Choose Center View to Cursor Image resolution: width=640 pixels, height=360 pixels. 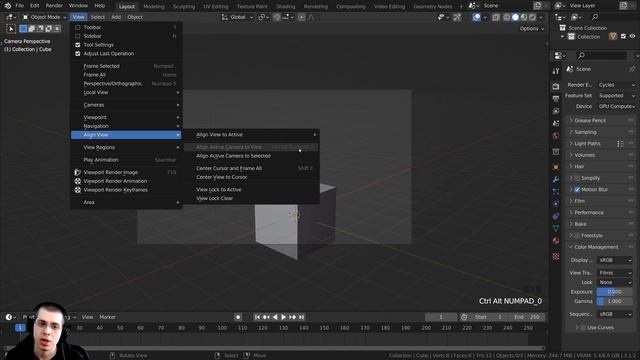[x=251, y=177]
